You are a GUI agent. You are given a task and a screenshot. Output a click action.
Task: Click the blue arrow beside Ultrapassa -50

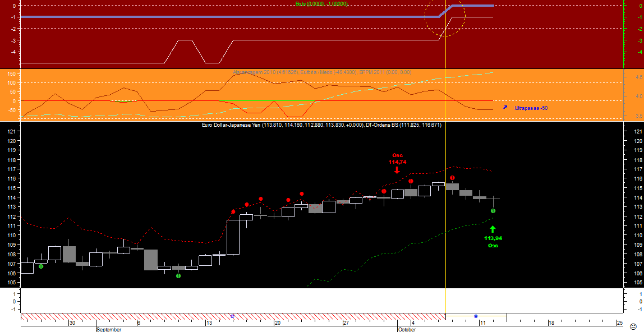(x=505, y=108)
